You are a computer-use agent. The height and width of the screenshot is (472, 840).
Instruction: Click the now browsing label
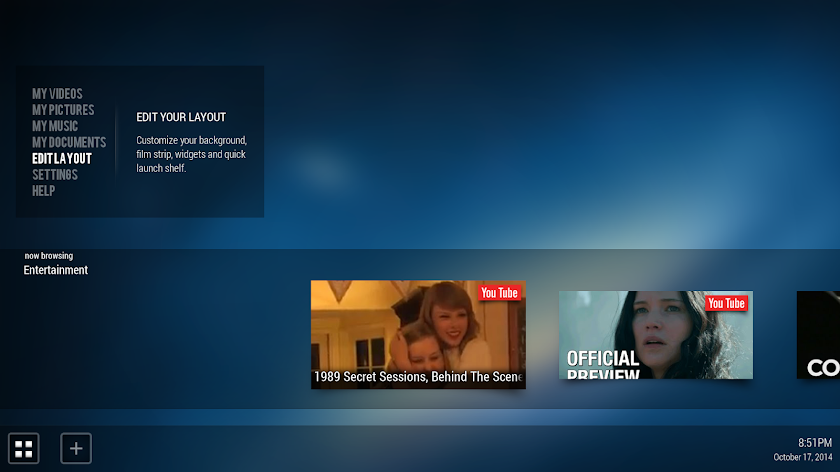pos(49,256)
